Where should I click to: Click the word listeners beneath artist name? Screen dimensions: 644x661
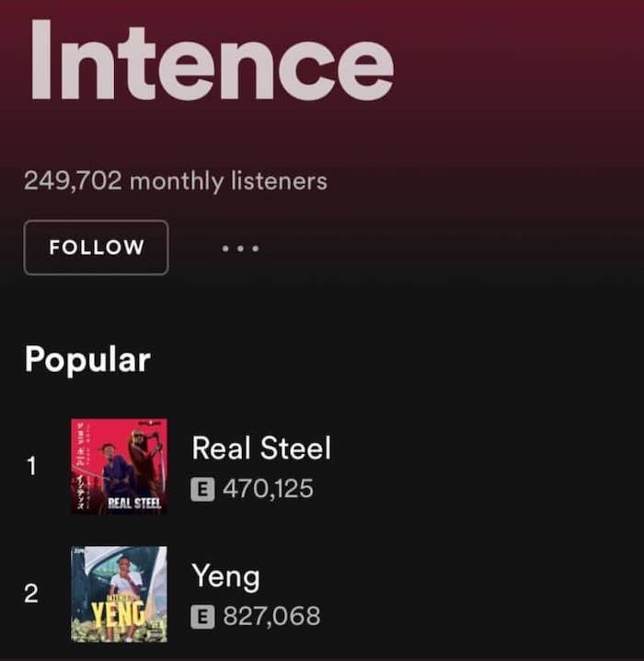[x=280, y=180]
